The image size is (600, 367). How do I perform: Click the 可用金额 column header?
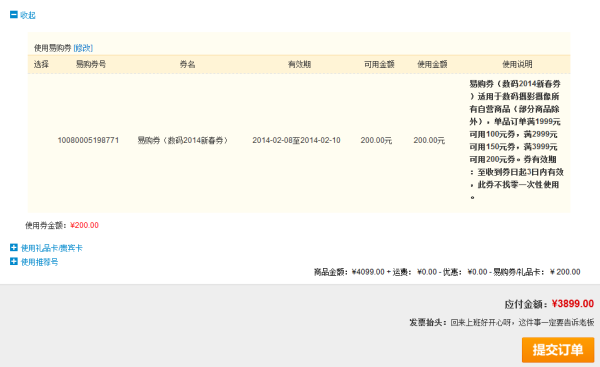379,64
